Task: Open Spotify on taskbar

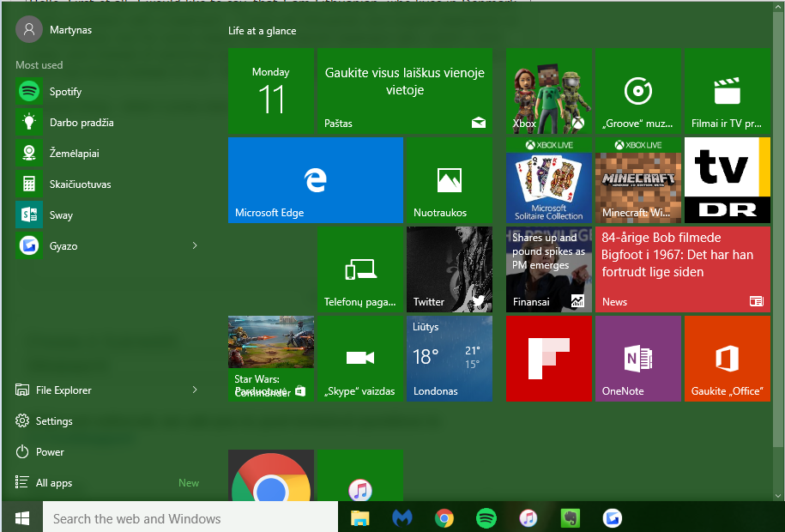Action: pyautogui.click(x=486, y=518)
